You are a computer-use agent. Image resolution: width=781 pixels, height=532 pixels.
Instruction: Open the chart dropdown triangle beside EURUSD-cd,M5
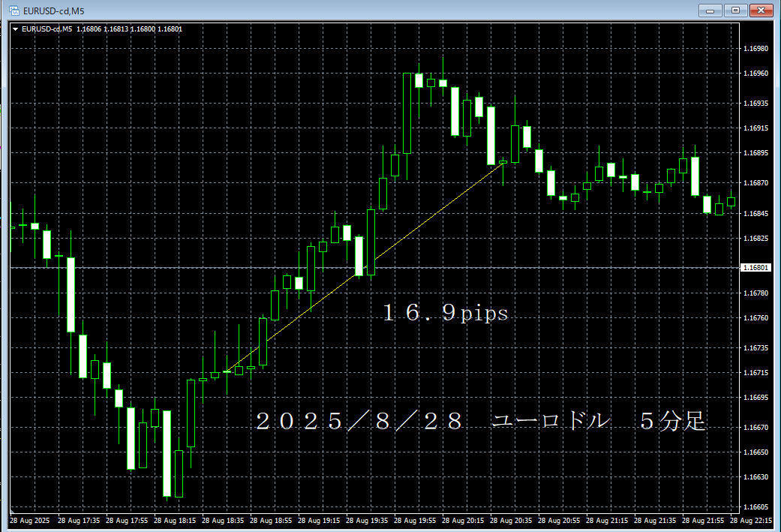click(16, 29)
